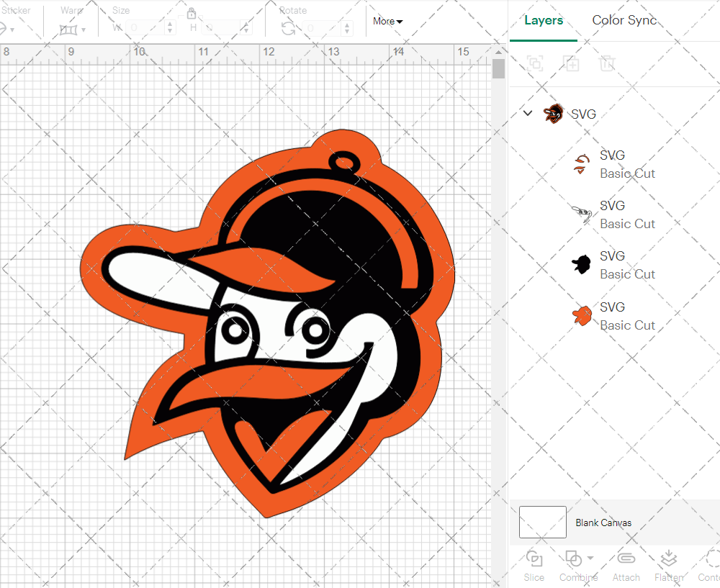
Task: Click the Blank Canvas color swatch
Action: 542,523
